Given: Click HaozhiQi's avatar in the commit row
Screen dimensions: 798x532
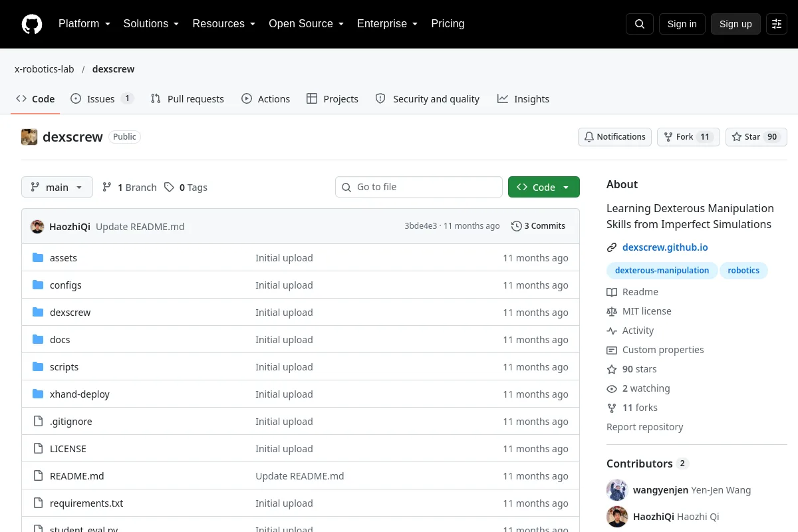Looking at the screenshot, I should point(37,226).
